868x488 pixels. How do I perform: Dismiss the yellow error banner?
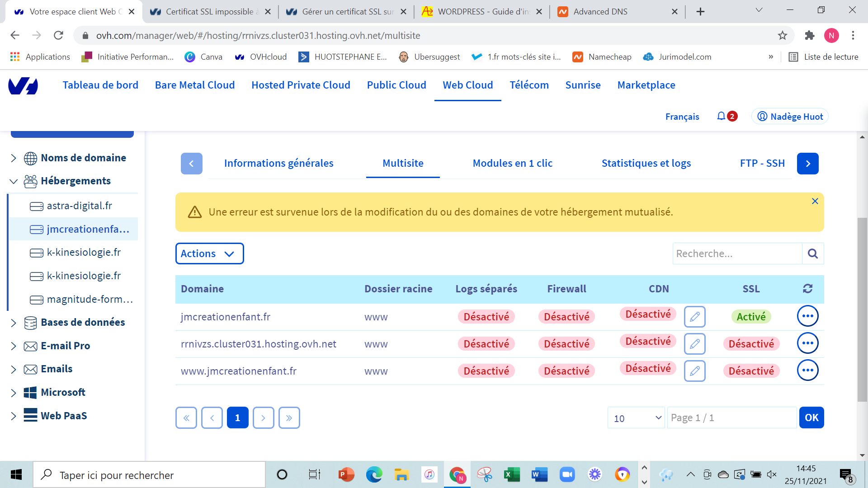pyautogui.click(x=815, y=202)
